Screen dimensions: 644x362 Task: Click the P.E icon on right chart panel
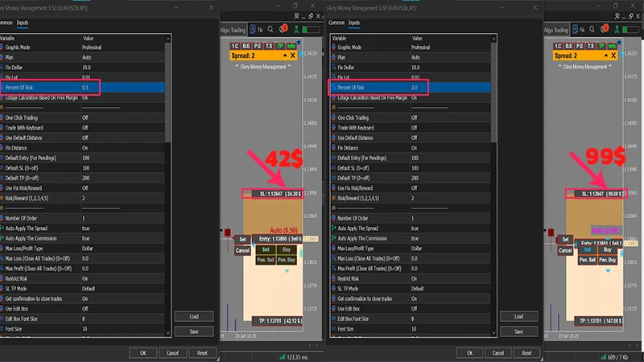coord(580,46)
